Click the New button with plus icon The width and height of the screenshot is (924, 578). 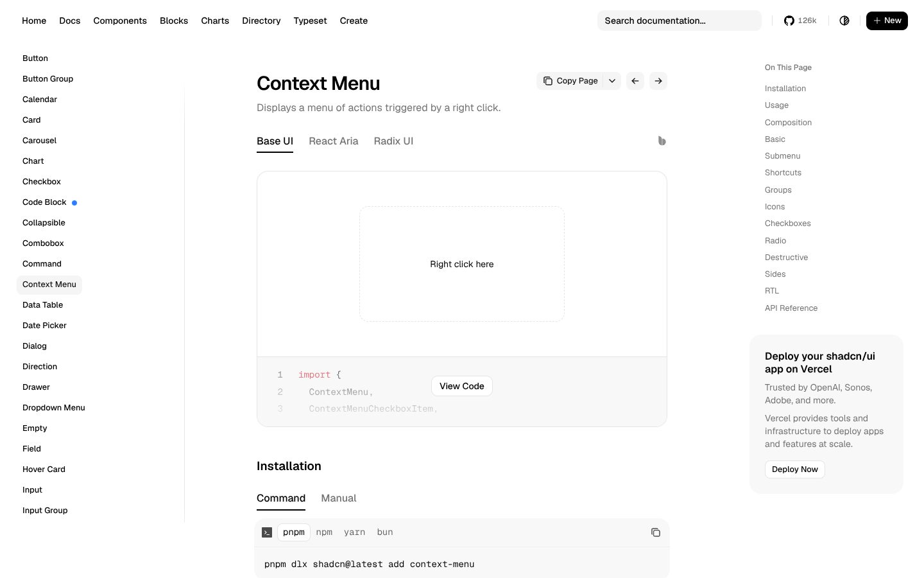(x=887, y=21)
